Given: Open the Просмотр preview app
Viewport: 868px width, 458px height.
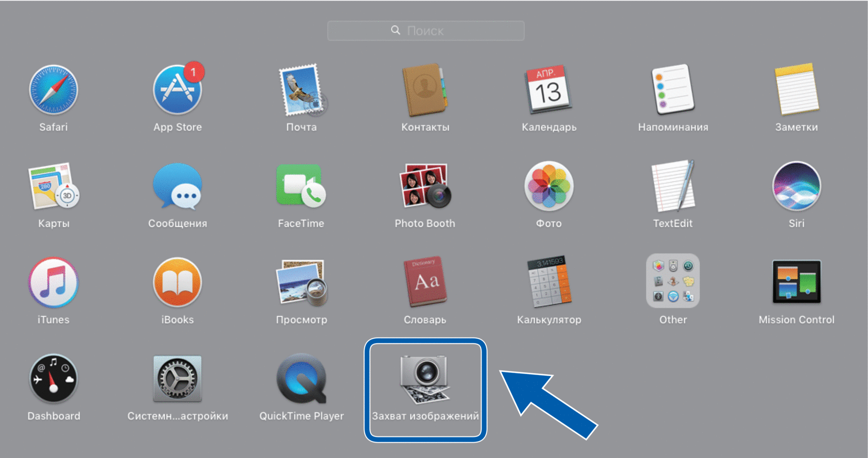Looking at the screenshot, I should click(x=302, y=282).
